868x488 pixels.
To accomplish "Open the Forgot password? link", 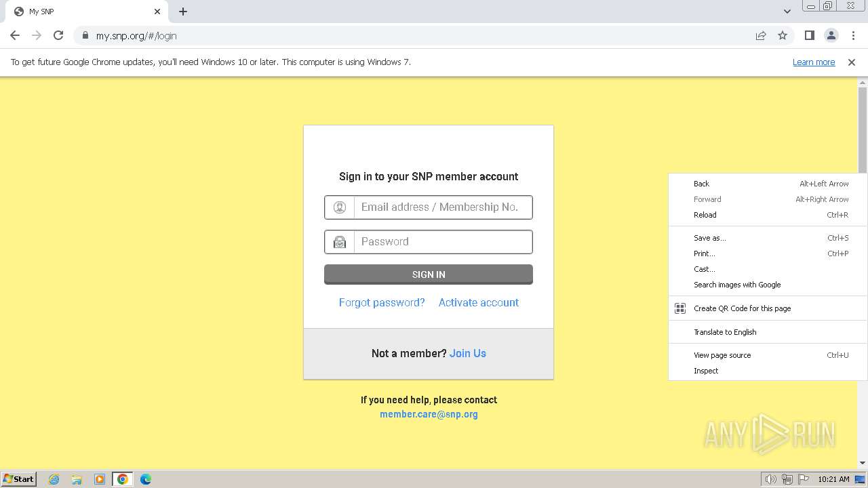I will (x=382, y=302).
